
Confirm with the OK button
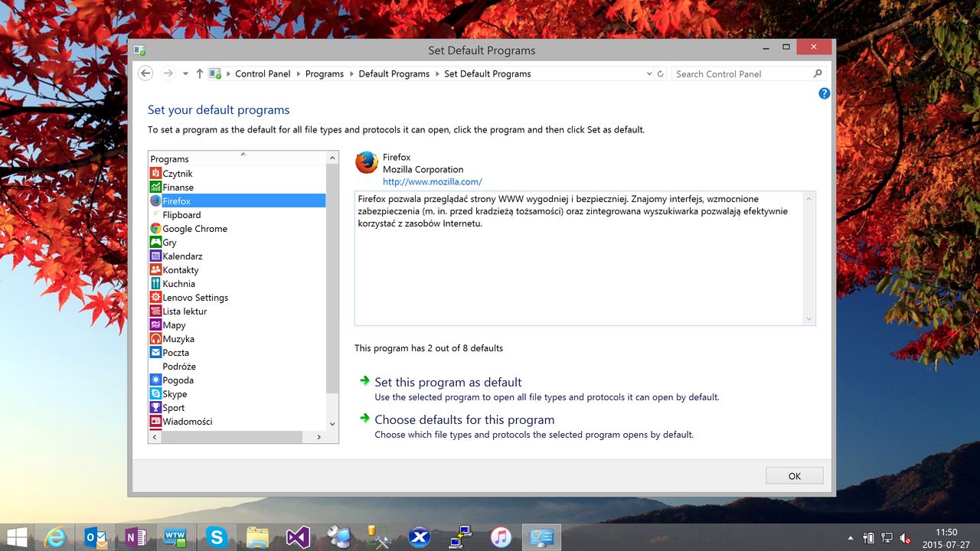(x=794, y=476)
